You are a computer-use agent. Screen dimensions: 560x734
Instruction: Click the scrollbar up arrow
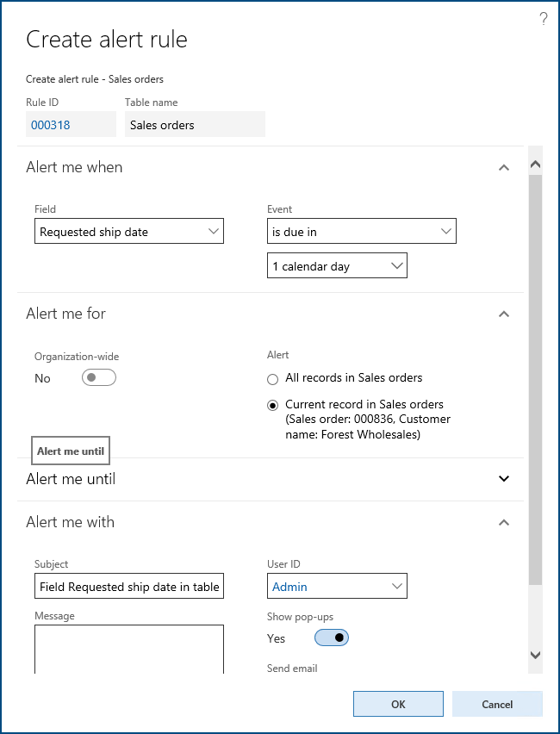pos(535,165)
